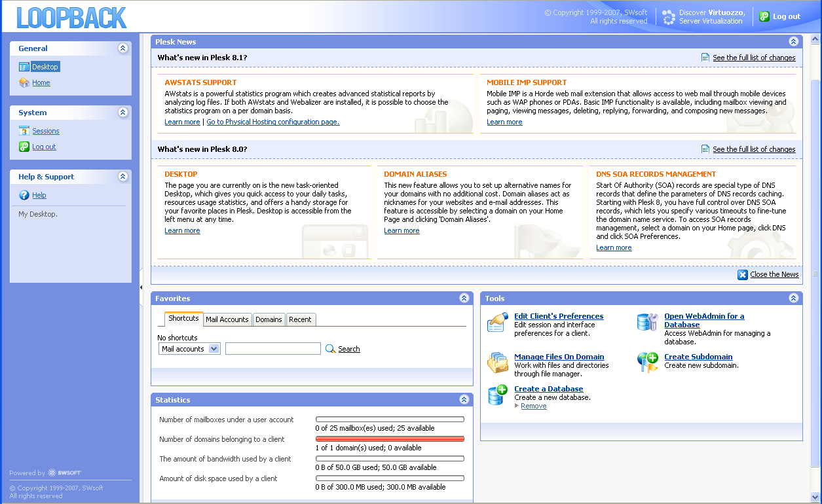Select the Shortcuts tab
This screenshot has width=822, height=504.
pyautogui.click(x=183, y=319)
